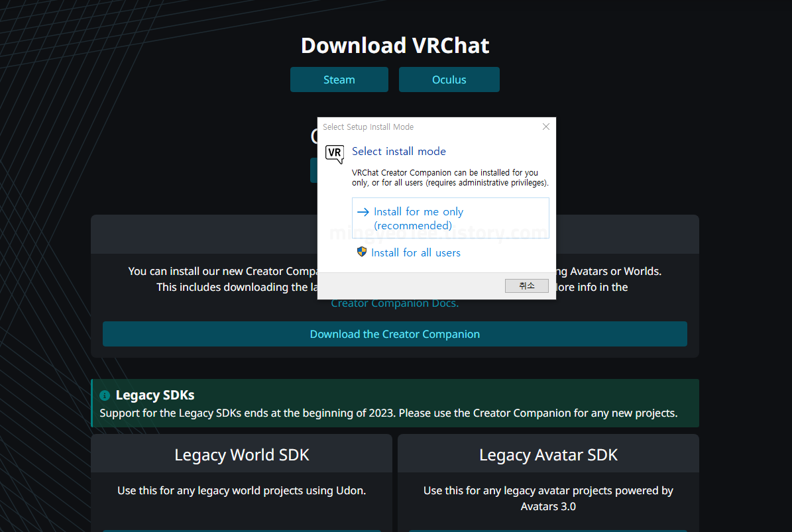Click the VR logo icon in the setup dialog
Viewport: 792px width, 532px height.
click(x=335, y=154)
